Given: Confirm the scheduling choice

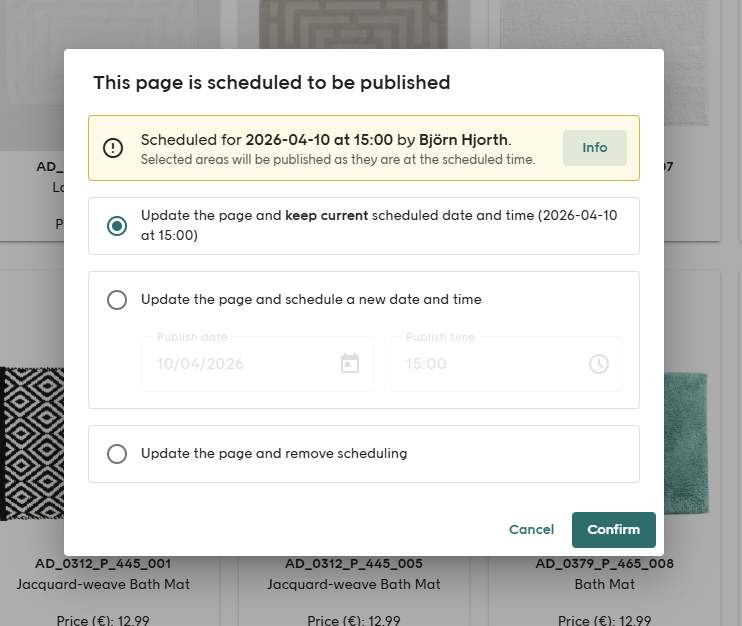Looking at the screenshot, I should [613, 530].
